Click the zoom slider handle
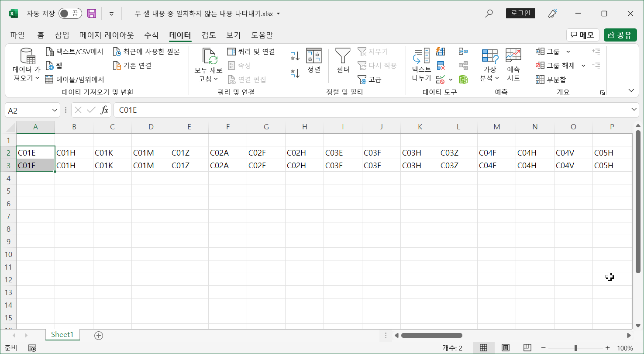Screen dimensions: 644x354 pyautogui.click(x=576, y=348)
